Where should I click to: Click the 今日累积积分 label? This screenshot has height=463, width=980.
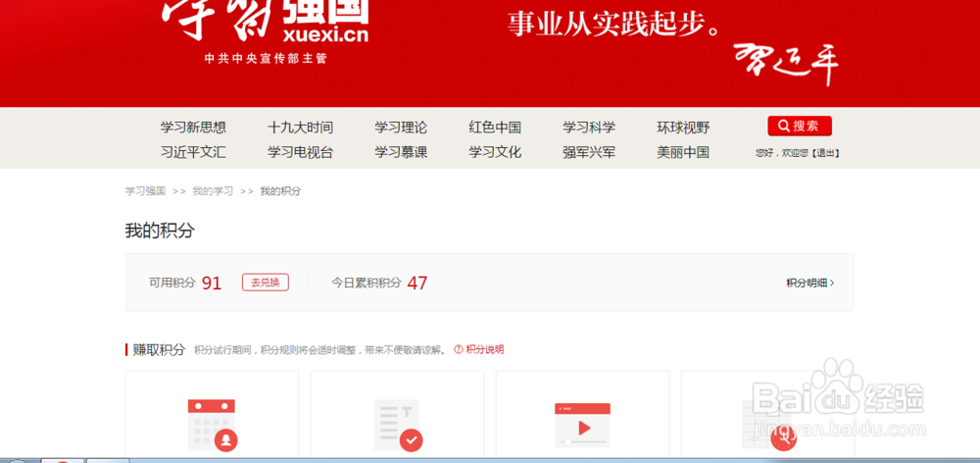(x=367, y=283)
